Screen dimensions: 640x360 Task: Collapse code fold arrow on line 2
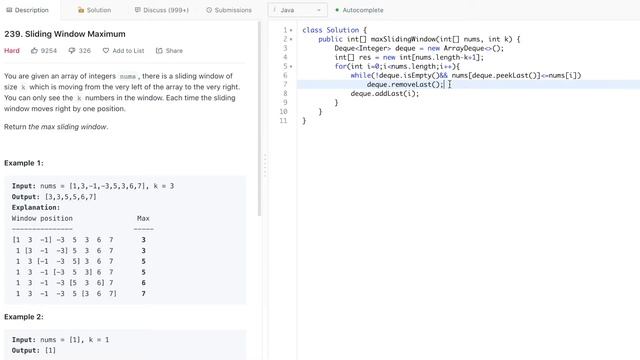pos(291,39)
